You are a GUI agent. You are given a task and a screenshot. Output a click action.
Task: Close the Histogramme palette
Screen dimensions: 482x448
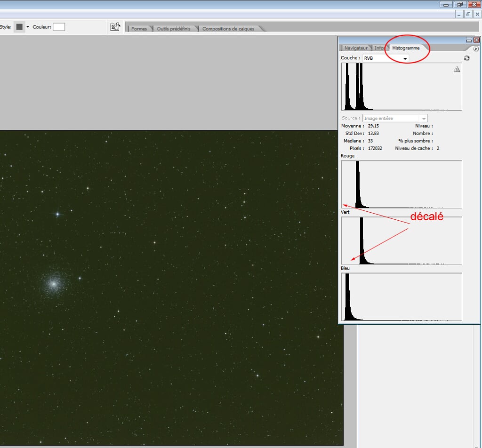pos(476,40)
